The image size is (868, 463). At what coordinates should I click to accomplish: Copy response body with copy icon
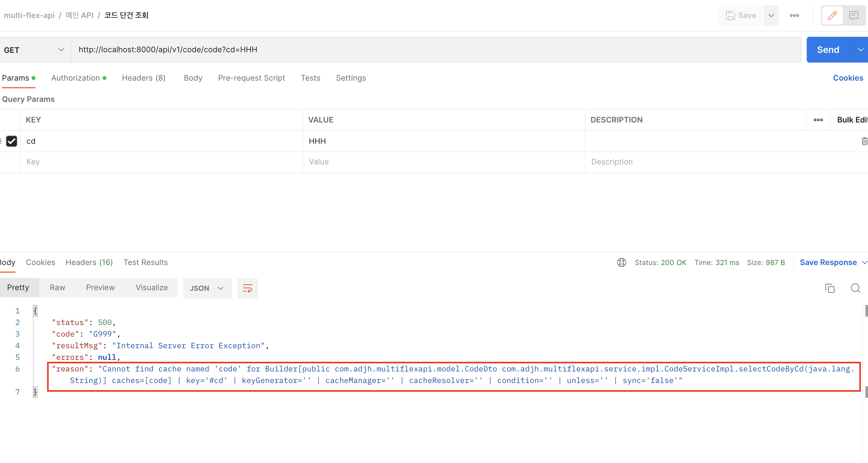[830, 288]
